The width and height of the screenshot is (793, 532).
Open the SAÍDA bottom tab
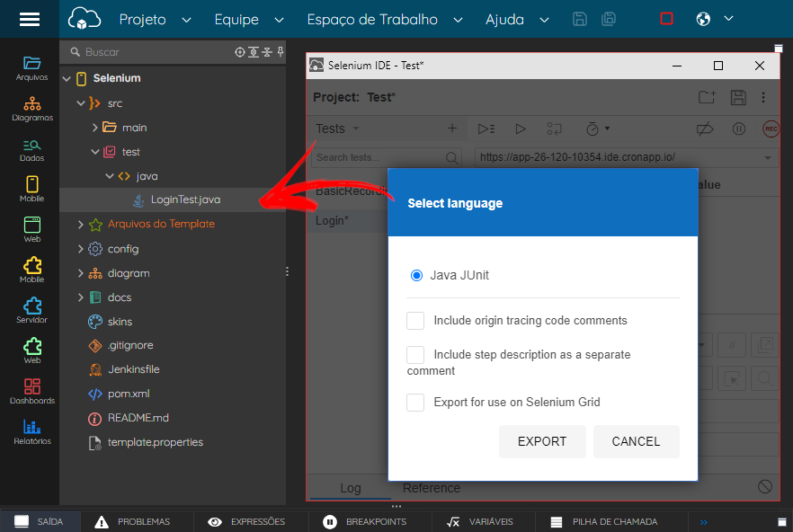(x=40, y=521)
